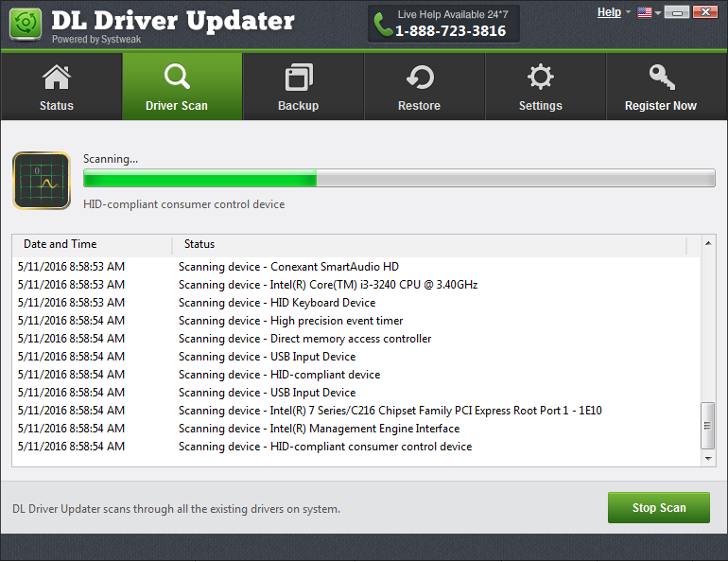The width and height of the screenshot is (728, 562).
Task: Open the Backup icon
Action: [x=299, y=77]
